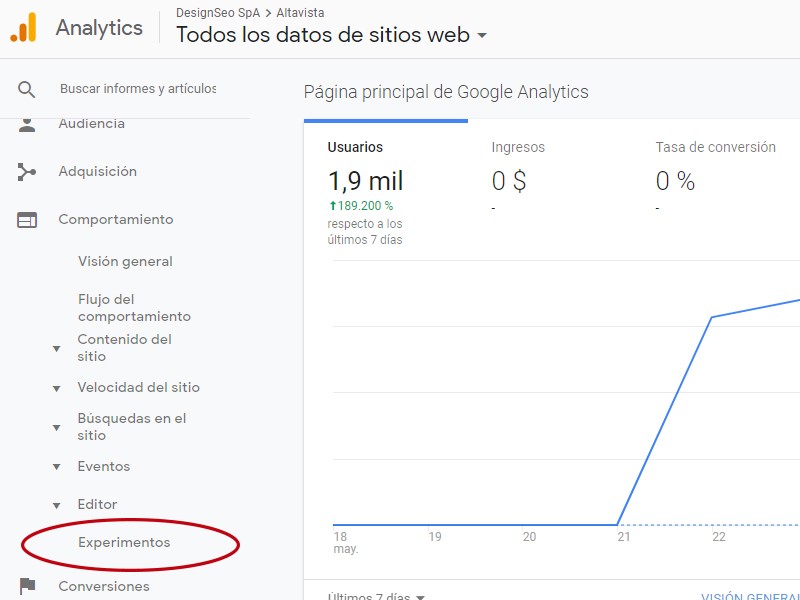This screenshot has height=600, width=800.
Task: Expand the Velocidad del sitio submenu
Action: point(58,387)
